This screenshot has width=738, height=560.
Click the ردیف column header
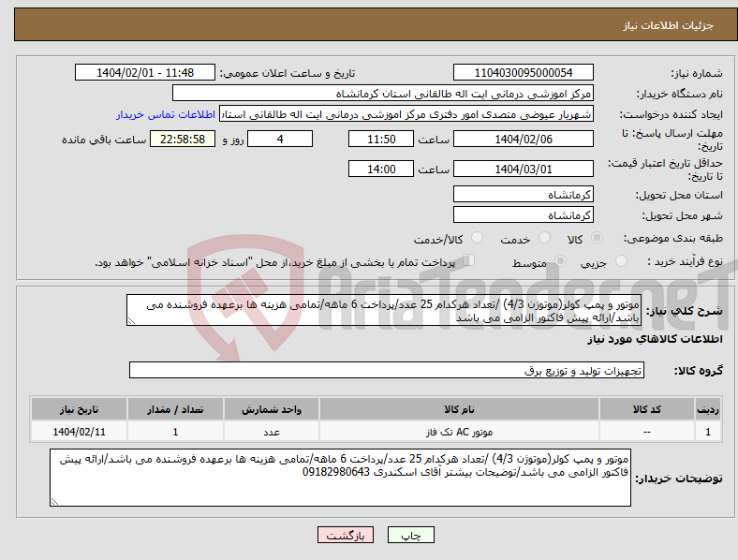pyautogui.click(x=708, y=409)
